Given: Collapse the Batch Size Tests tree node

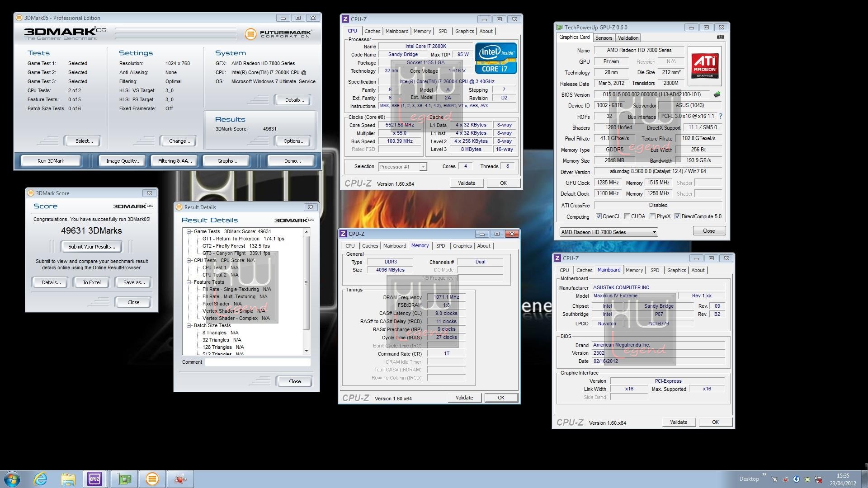Looking at the screenshot, I should pos(189,325).
